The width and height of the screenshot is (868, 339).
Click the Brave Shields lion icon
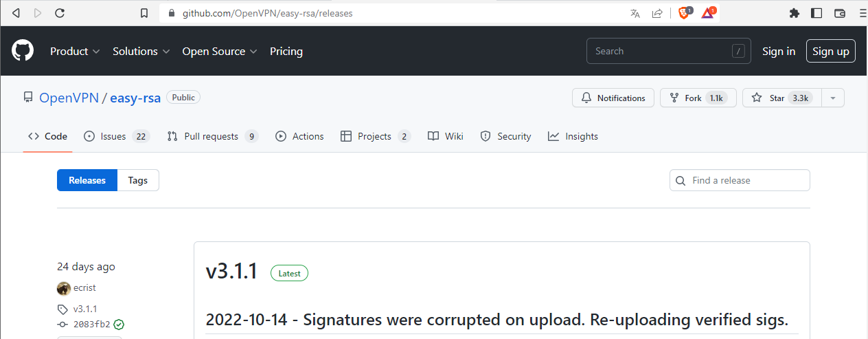(684, 13)
